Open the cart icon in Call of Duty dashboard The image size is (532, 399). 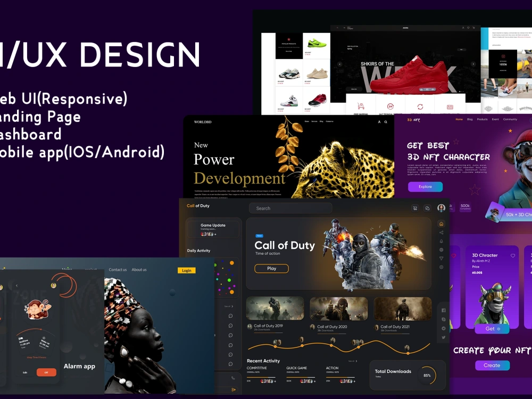click(x=414, y=208)
